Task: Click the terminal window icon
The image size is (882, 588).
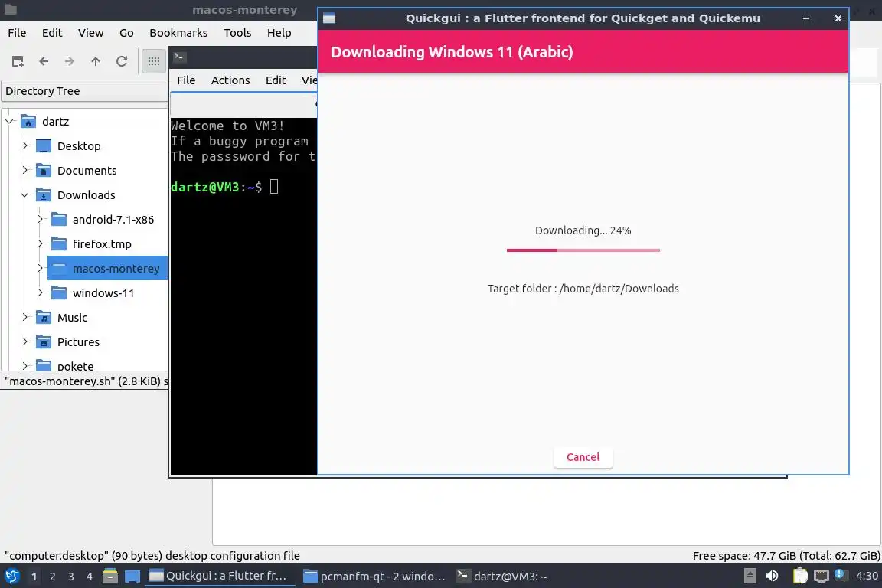Action: (179, 57)
